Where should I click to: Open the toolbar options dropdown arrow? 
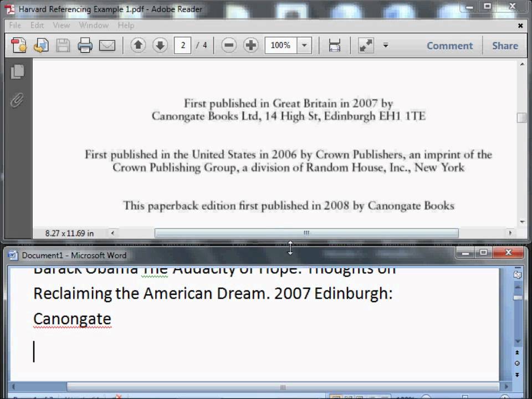(386, 45)
